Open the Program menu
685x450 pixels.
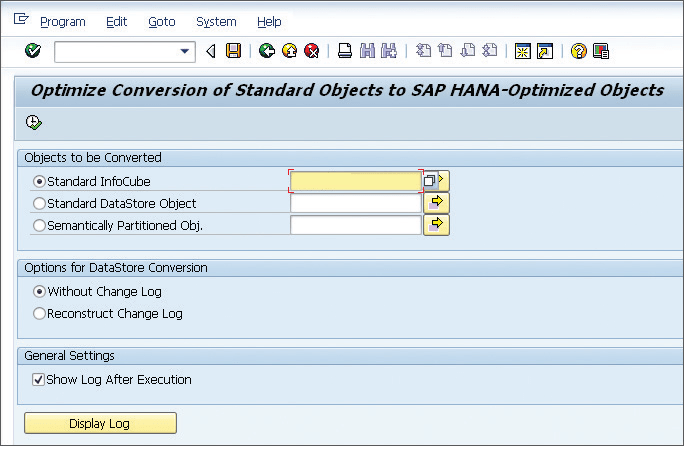point(62,21)
